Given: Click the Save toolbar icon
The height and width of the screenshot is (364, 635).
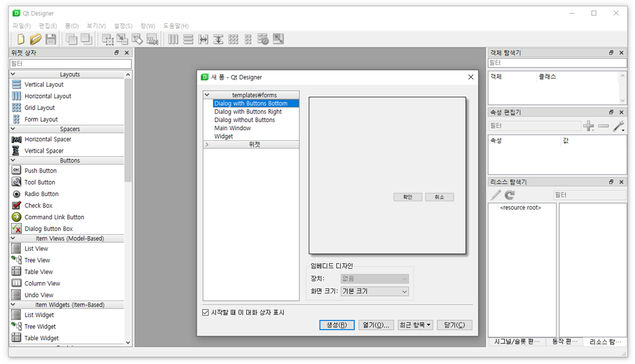Looking at the screenshot, I should coord(51,39).
